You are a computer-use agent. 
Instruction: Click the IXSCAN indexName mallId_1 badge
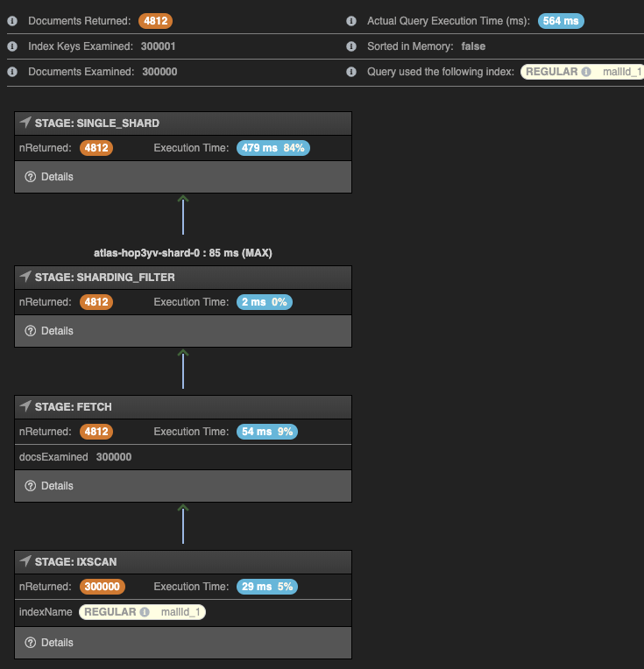[x=142, y=612]
